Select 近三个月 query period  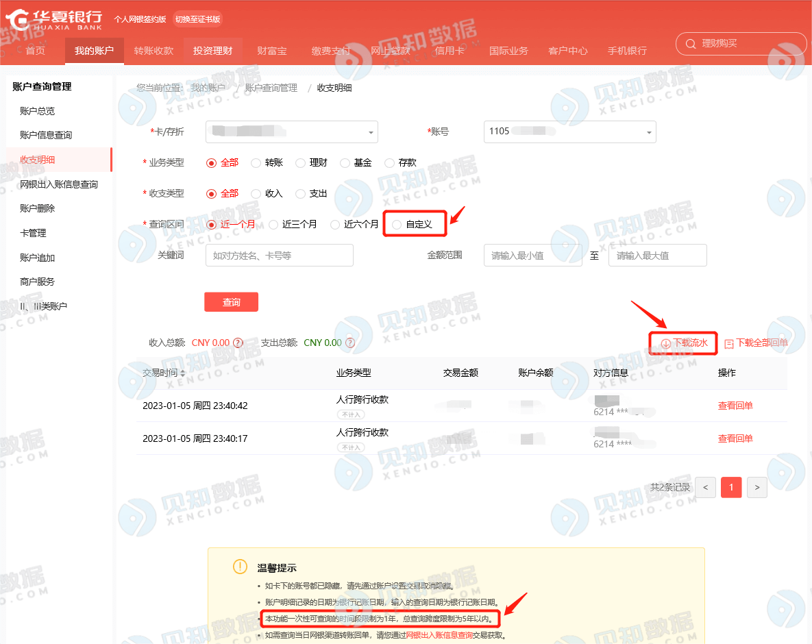click(x=274, y=224)
